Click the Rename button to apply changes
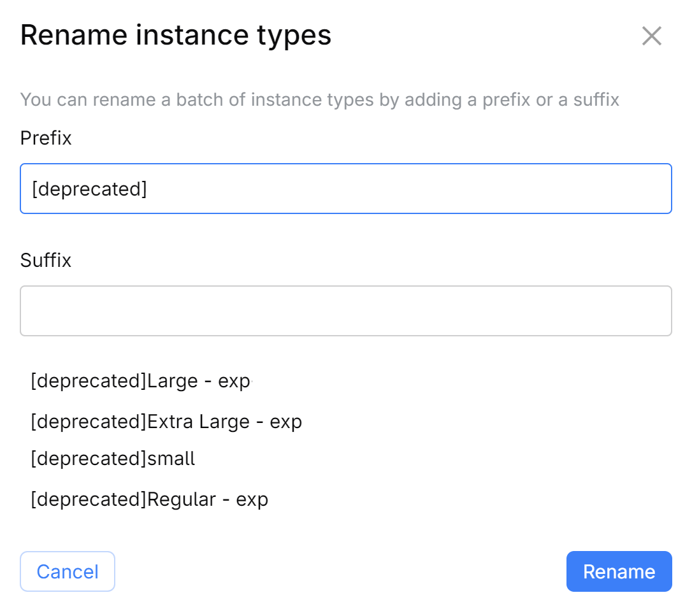This screenshot has height=616, width=692. click(x=619, y=571)
